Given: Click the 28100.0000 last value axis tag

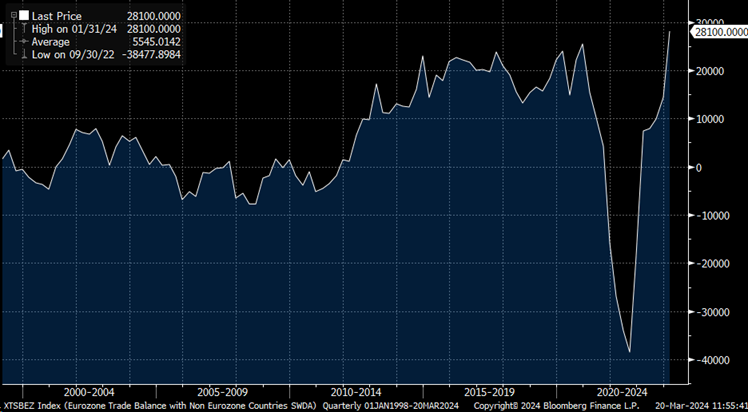Looking at the screenshot, I should coord(720,33).
